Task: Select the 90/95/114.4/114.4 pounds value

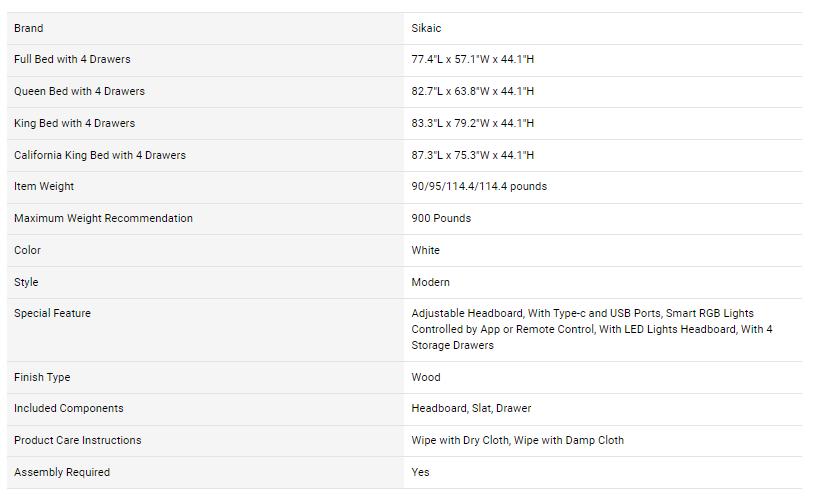Action: click(x=479, y=187)
